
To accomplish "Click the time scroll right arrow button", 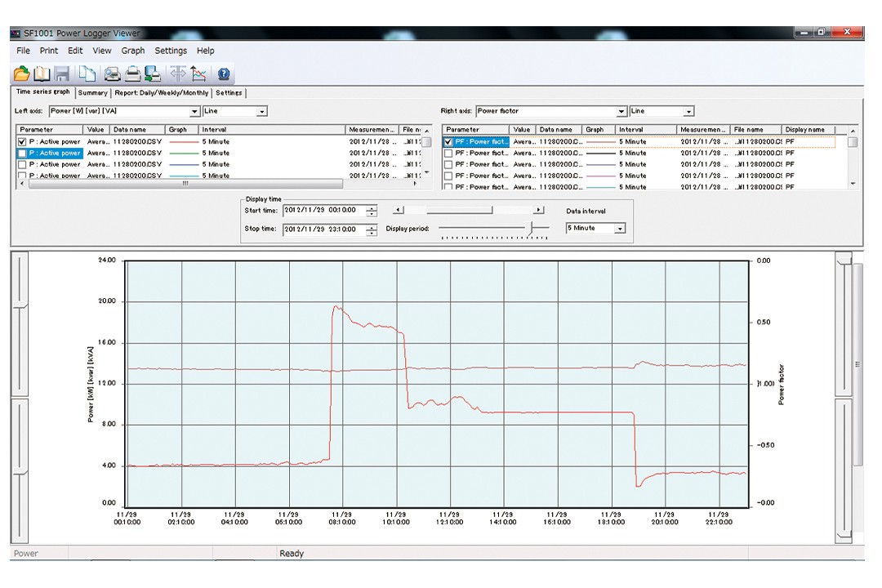I will click(538, 210).
